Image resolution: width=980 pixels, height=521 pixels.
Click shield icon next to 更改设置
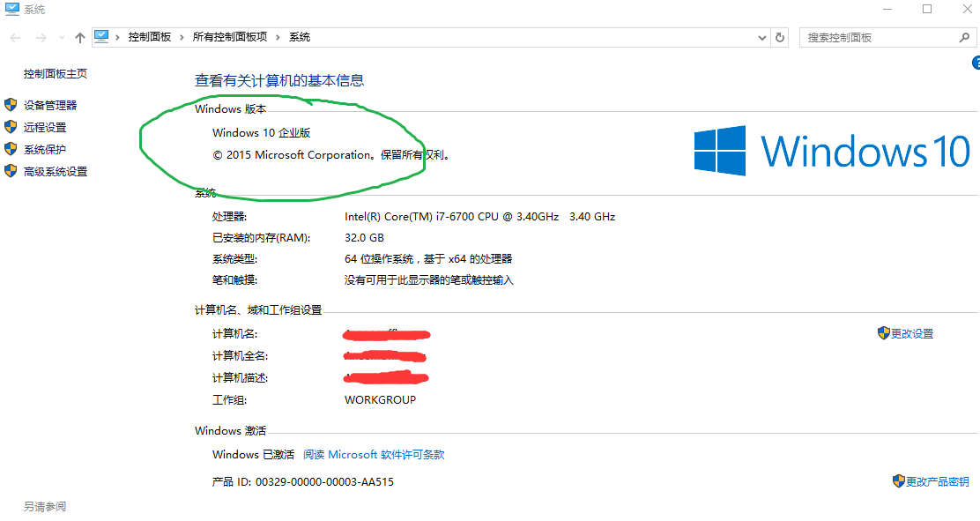click(883, 333)
